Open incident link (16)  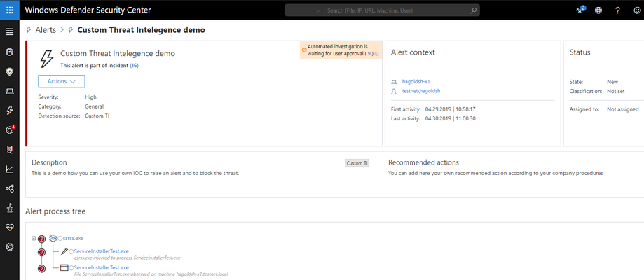click(135, 65)
